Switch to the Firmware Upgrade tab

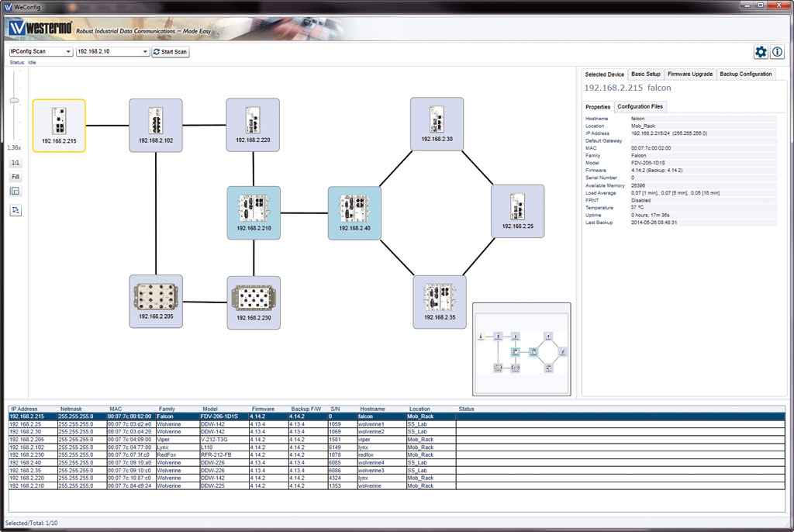(689, 74)
